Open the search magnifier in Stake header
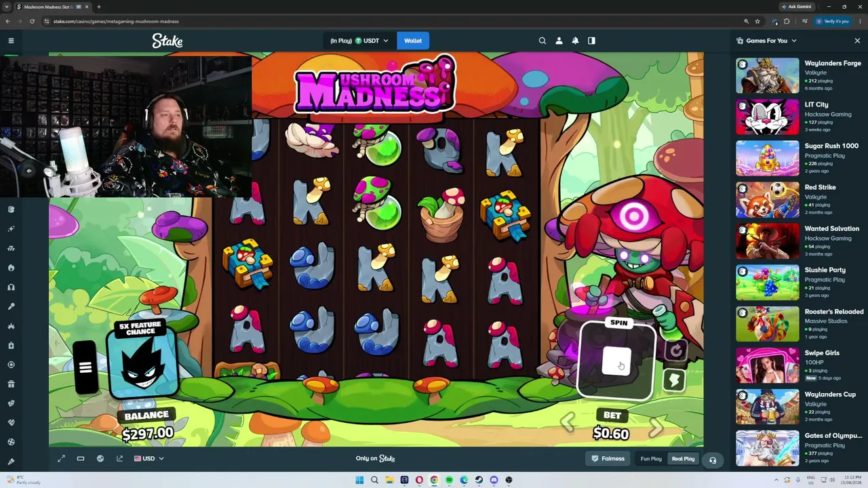 pos(542,41)
